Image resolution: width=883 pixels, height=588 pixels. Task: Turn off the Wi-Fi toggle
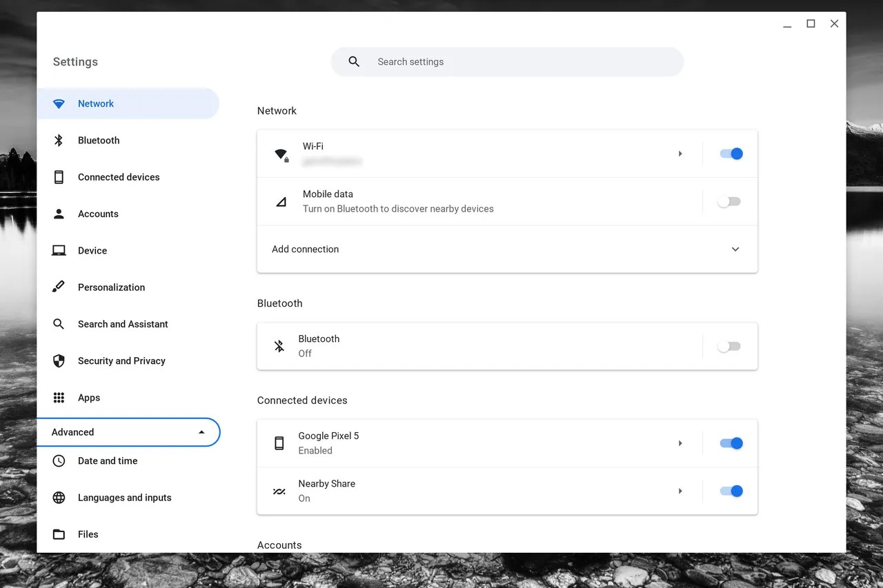(731, 154)
